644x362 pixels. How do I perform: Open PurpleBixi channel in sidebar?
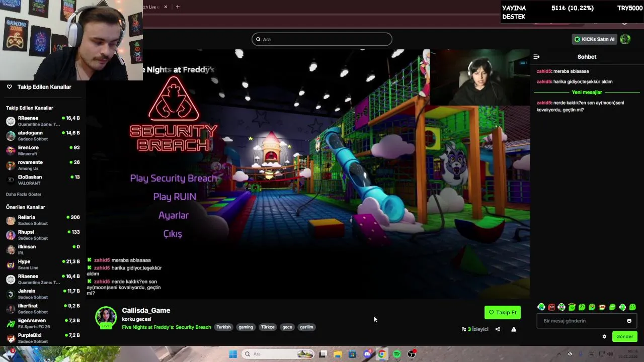coord(43,338)
